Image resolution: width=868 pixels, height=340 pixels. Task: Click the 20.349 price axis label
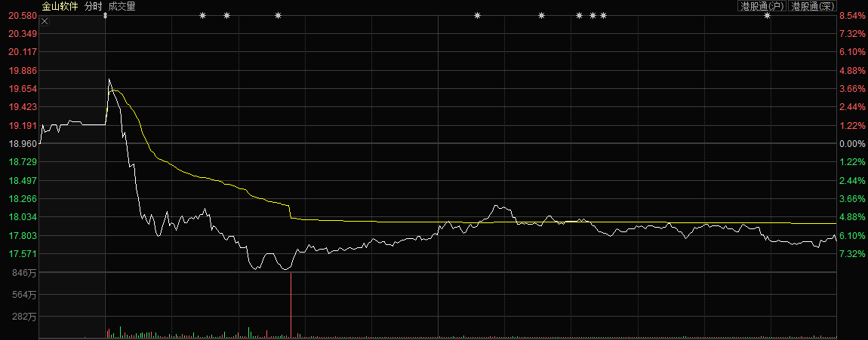tap(23, 34)
